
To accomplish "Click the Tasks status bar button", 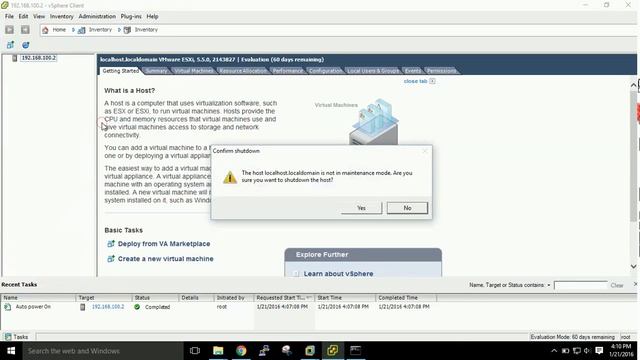I will tap(16, 337).
